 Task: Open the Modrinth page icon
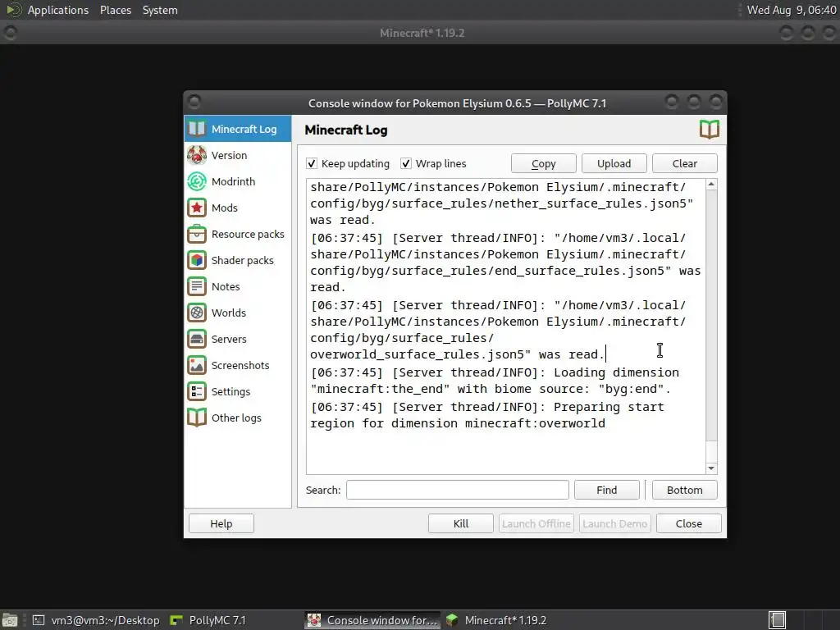pyautogui.click(x=197, y=181)
